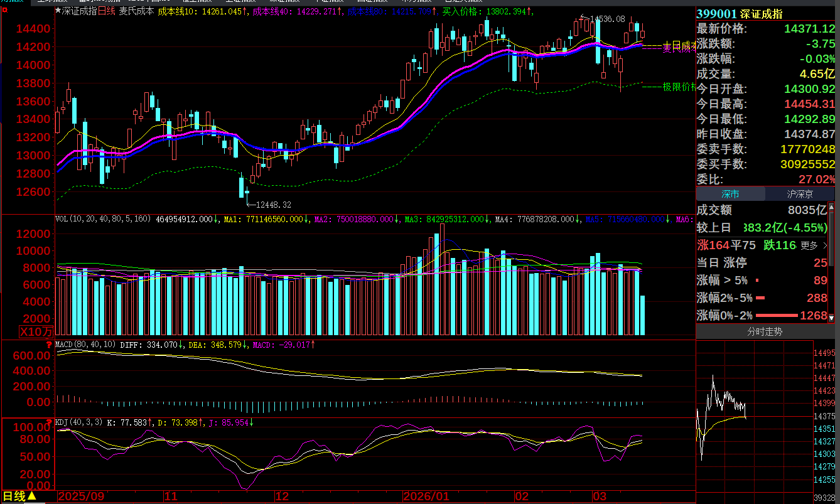
Task: Click the 分时走势 panel header
Action: [765, 331]
